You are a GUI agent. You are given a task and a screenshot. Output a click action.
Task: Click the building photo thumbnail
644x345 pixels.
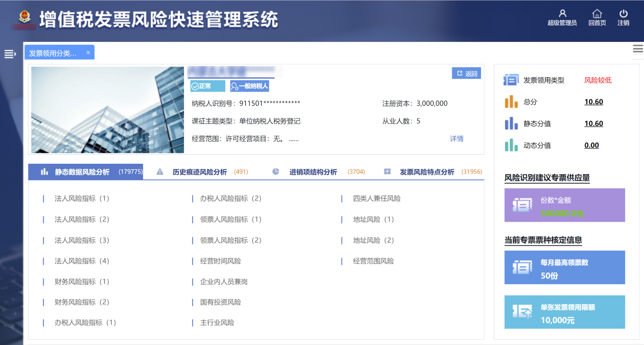pos(108,110)
